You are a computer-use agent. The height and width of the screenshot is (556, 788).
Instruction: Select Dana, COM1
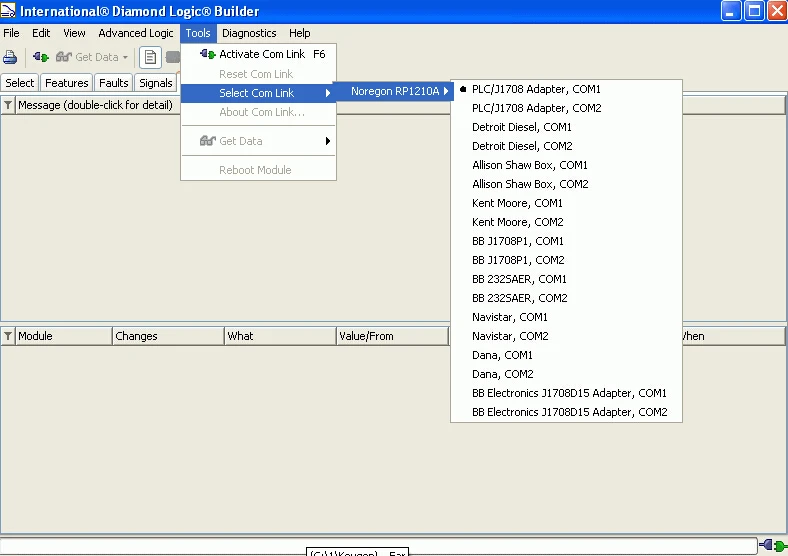(566, 355)
